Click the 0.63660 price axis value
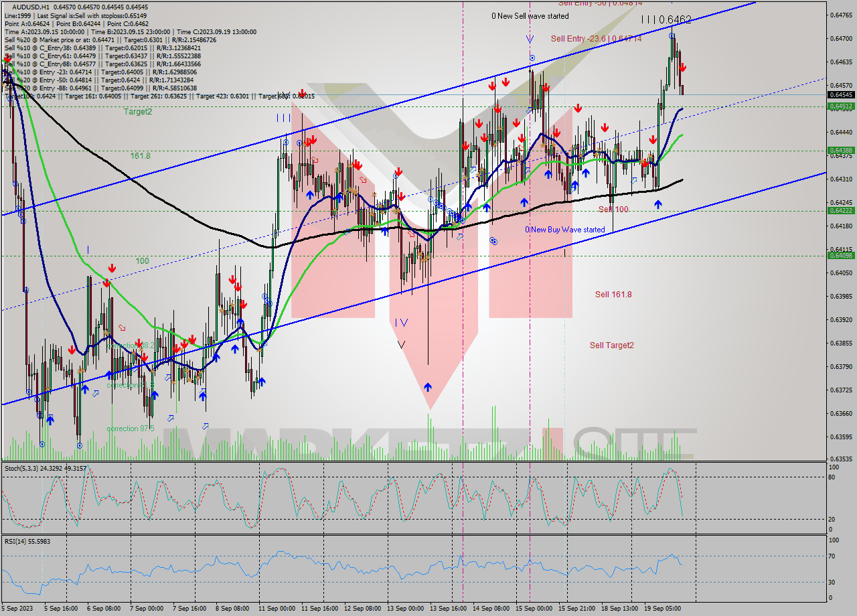The width and height of the screenshot is (857, 616). pyautogui.click(x=842, y=413)
